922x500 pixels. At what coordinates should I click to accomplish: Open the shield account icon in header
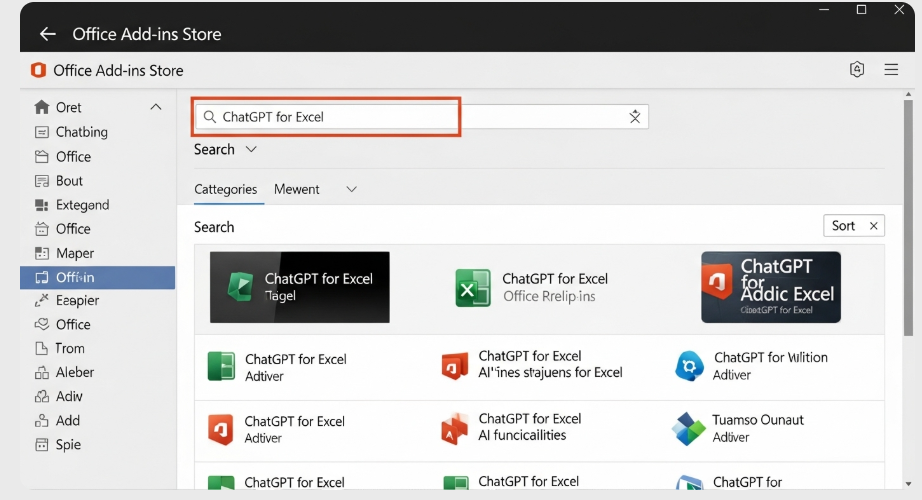click(x=857, y=69)
